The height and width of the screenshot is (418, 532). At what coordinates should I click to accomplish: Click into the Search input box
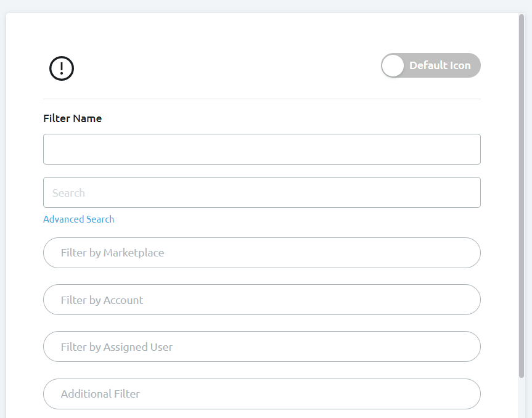pyautogui.click(x=261, y=192)
